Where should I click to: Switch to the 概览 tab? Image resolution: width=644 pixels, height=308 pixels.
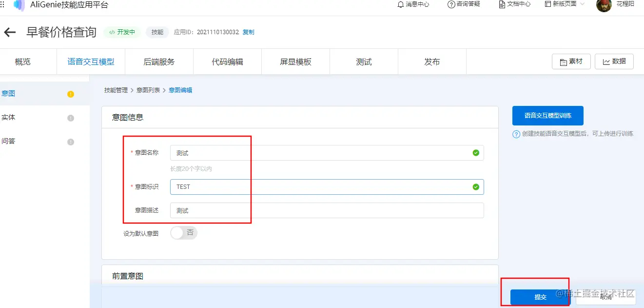23,62
